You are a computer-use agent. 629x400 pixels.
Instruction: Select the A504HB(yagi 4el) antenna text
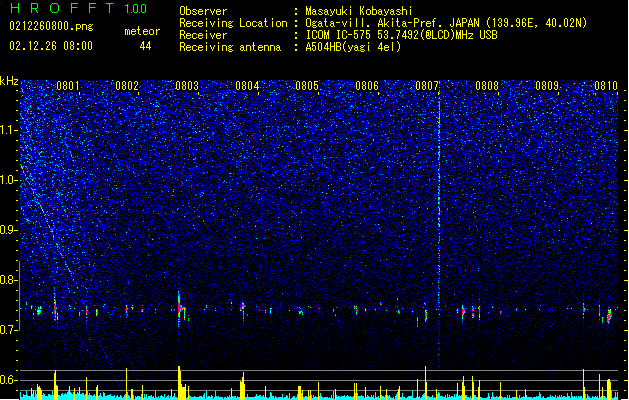[x=353, y=47]
